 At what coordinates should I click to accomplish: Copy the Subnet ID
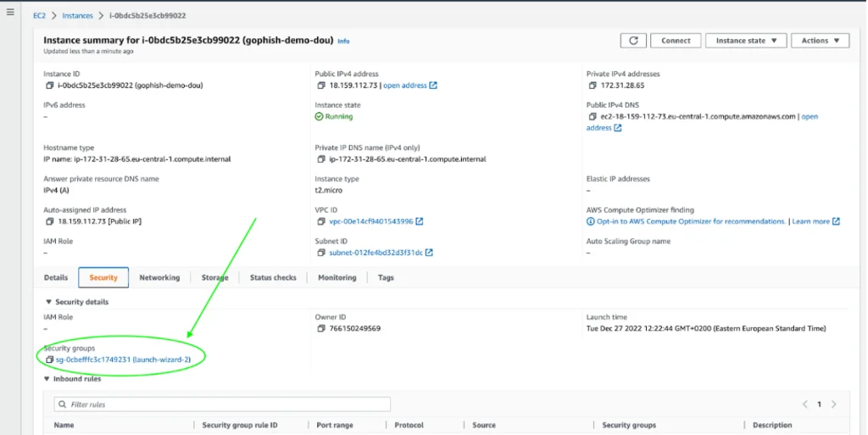pos(321,253)
